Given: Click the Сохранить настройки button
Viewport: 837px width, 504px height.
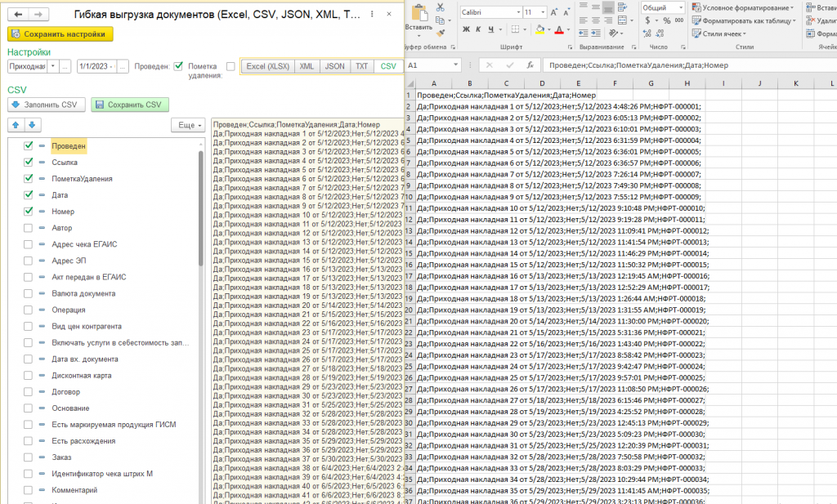Looking at the screenshot, I should pos(60,34).
